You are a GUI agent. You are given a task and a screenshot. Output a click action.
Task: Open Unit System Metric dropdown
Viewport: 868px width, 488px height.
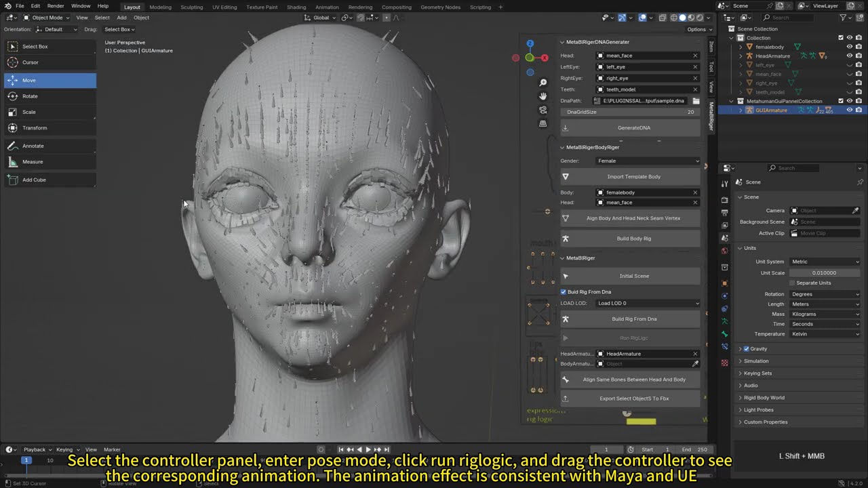click(825, 262)
